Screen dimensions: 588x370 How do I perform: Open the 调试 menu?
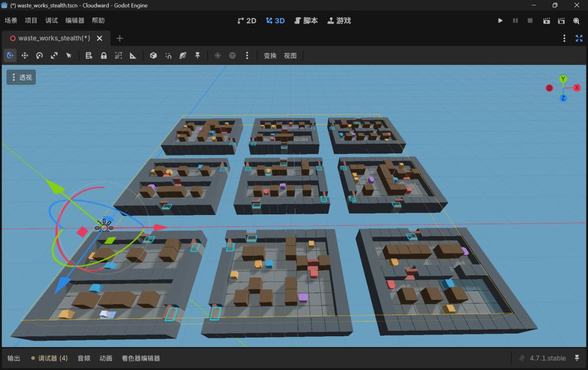point(51,21)
